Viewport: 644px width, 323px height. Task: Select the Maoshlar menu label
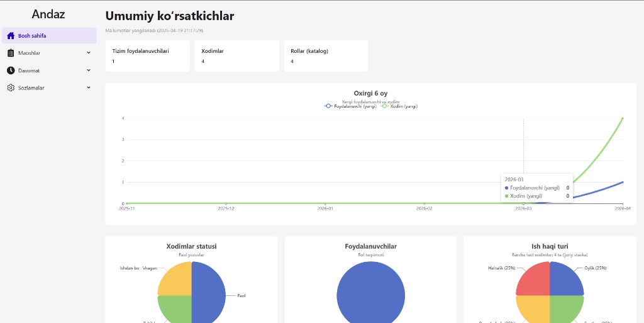29,53
